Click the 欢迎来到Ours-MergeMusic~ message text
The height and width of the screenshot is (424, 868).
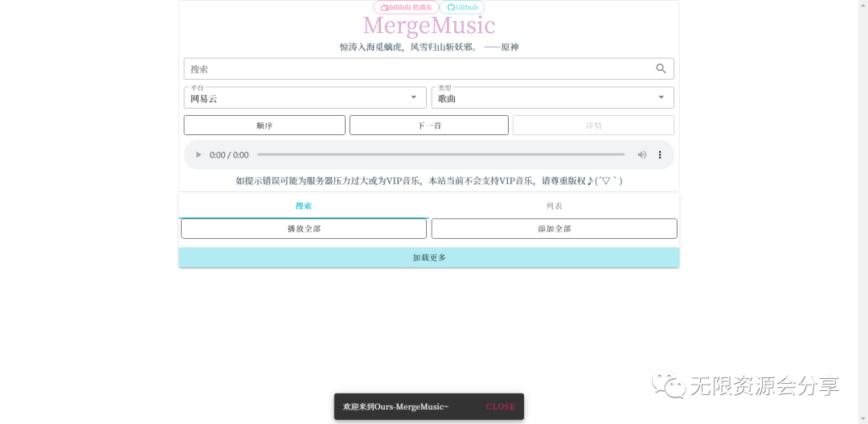click(395, 407)
